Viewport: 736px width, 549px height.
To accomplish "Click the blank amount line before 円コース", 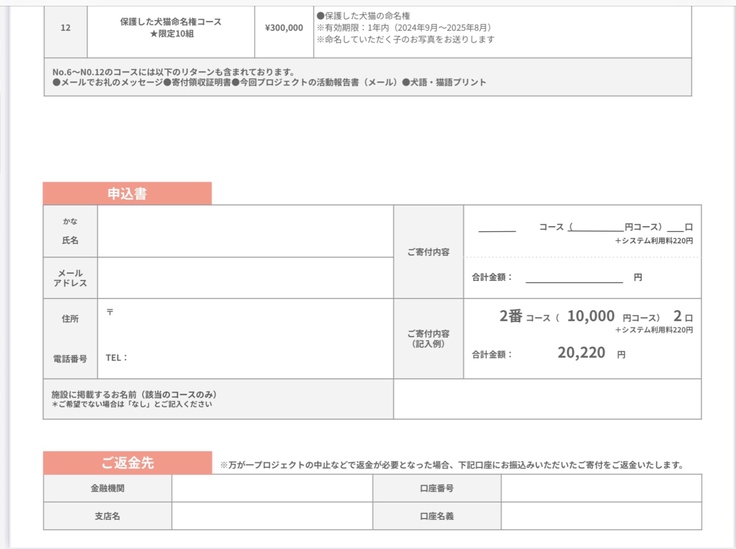I will (x=597, y=229).
